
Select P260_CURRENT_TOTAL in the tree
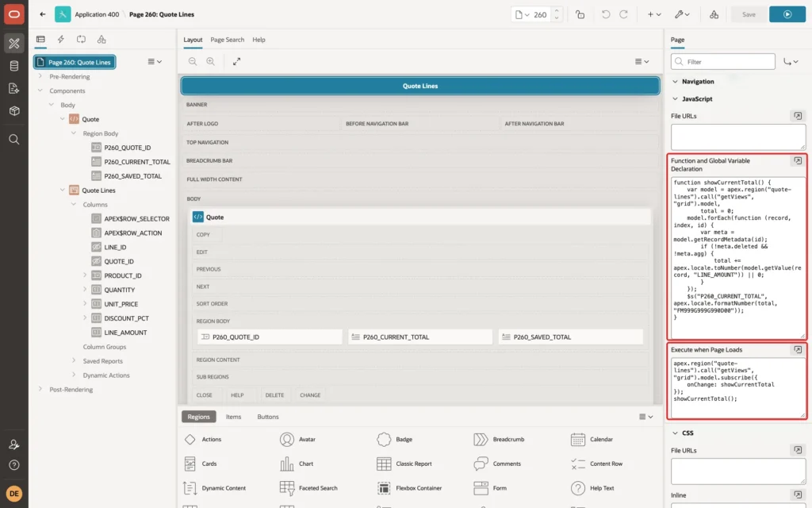[x=136, y=162]
